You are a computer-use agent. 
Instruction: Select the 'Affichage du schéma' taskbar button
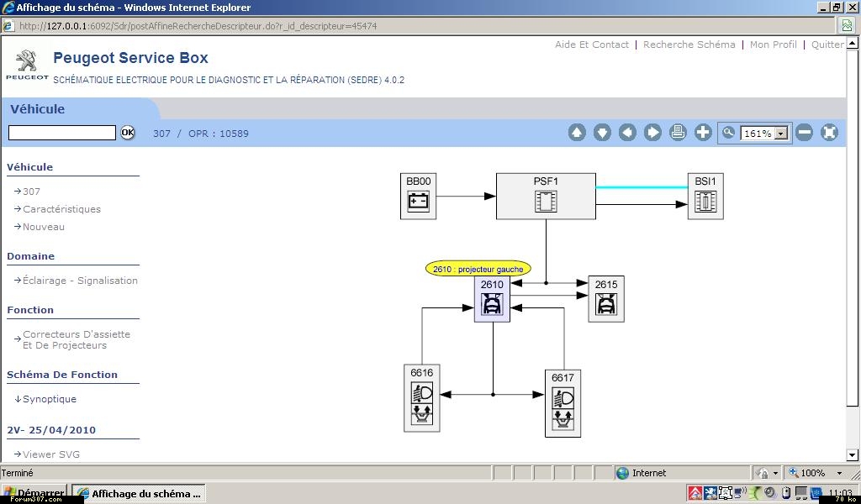click(x=139, y=494)
